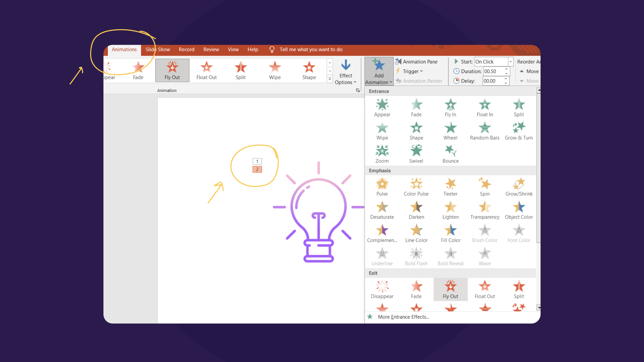Select the Random Bars entrance effect
Viewport: 644px width, 362px height.
point(485,131)
